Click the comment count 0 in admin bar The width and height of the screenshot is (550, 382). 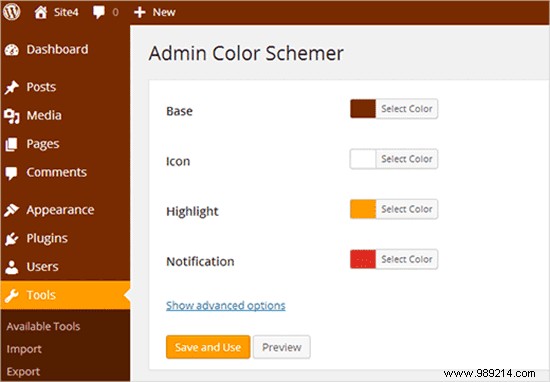(115, 12)
